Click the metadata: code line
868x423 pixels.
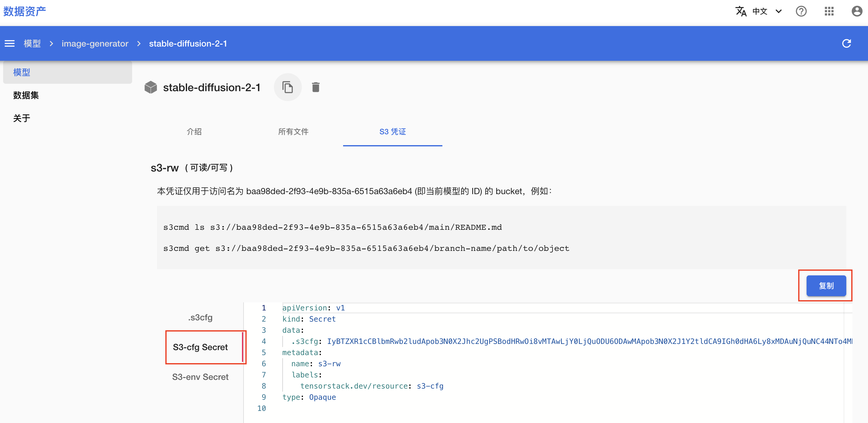(x=302, y=352)
